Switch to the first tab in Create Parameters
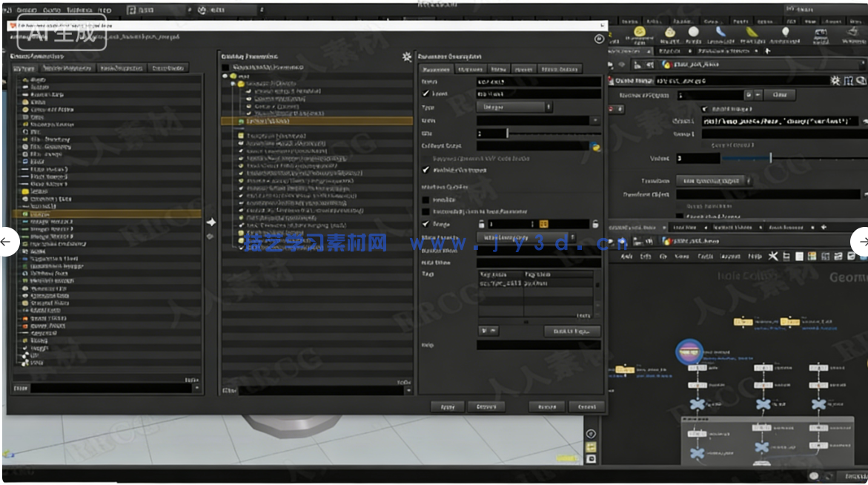The width and height of the screenshot is (868, 485). [x=24, y=68]
